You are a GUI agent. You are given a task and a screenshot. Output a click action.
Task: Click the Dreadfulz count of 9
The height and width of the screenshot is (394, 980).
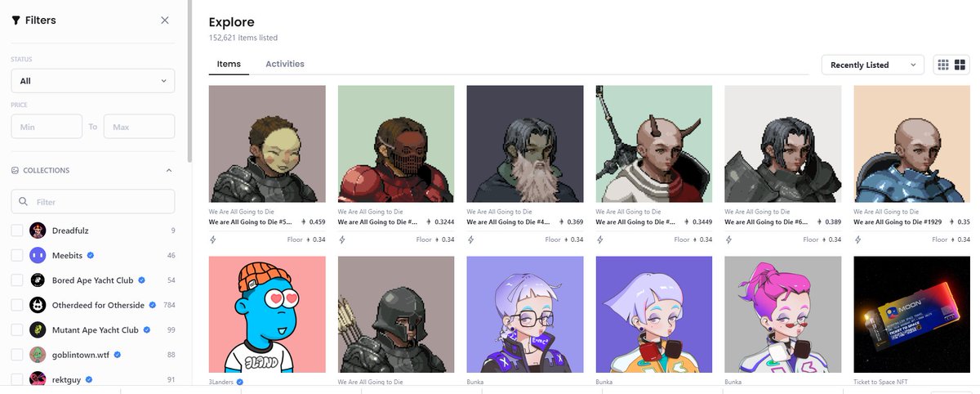pos(173,231)
